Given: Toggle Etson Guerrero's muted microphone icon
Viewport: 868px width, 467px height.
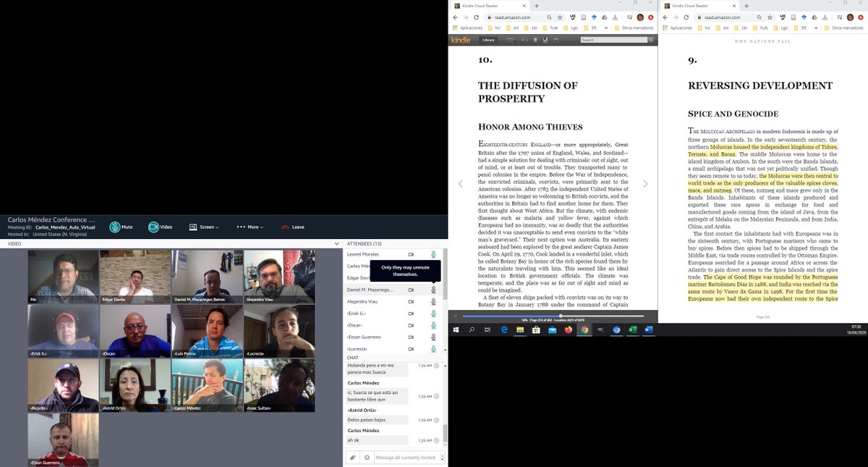Looking at the screenshot, I should point(433,337).
